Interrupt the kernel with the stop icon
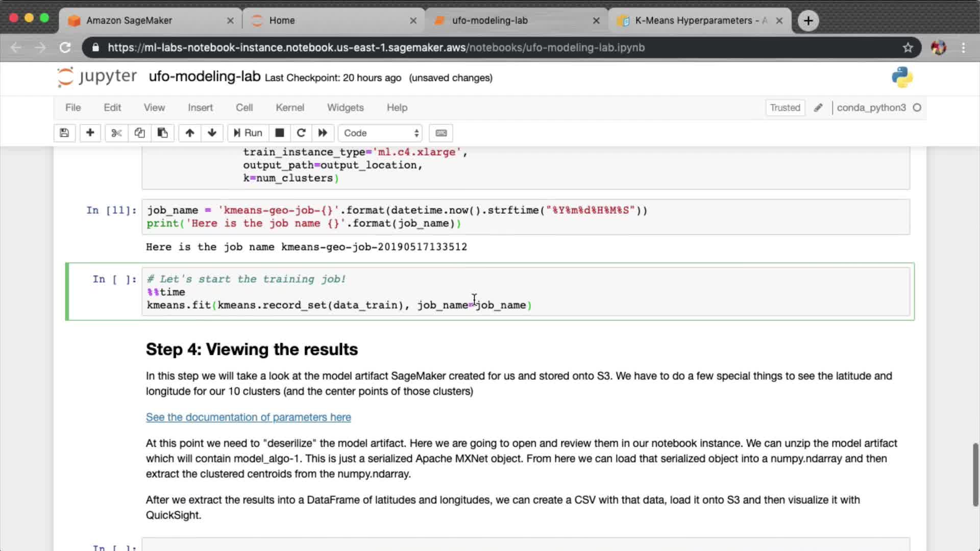This screenshot has height=551, width=980. click(x=279, y=133)
